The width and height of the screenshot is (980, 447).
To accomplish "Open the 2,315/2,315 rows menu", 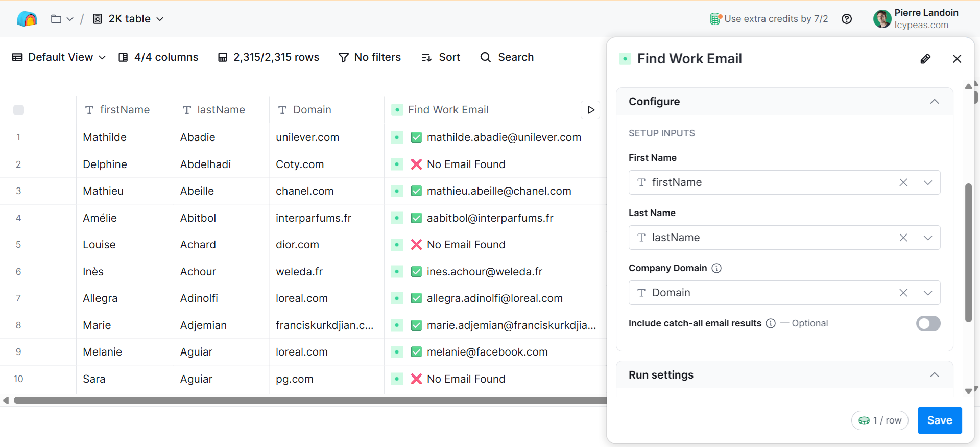I will point(269,57).
